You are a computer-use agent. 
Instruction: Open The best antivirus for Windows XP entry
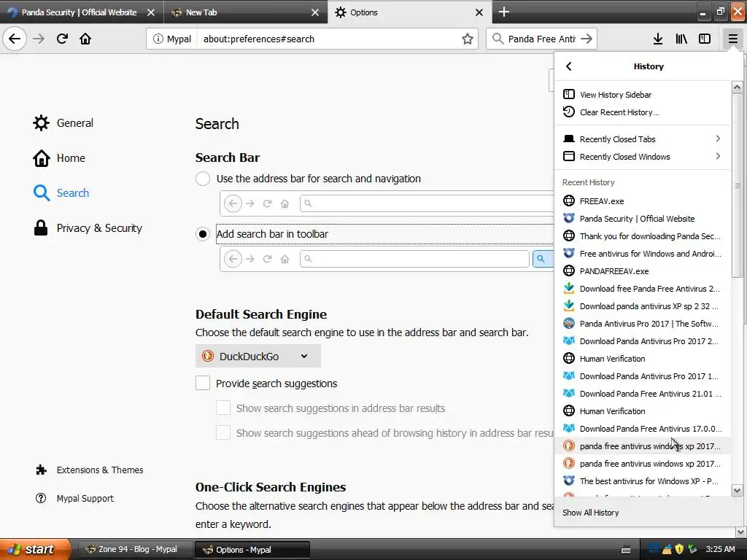click(x=642, y=481)
